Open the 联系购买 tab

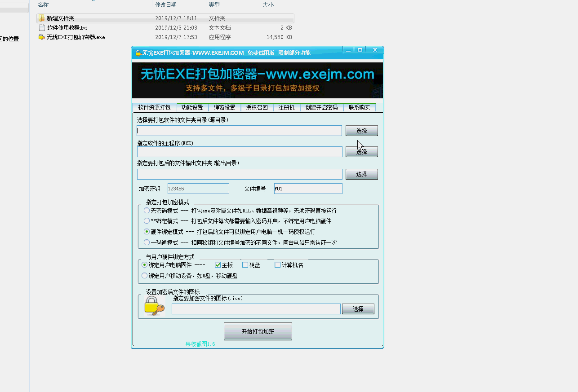pyautogui.click(x=359, y=108)
